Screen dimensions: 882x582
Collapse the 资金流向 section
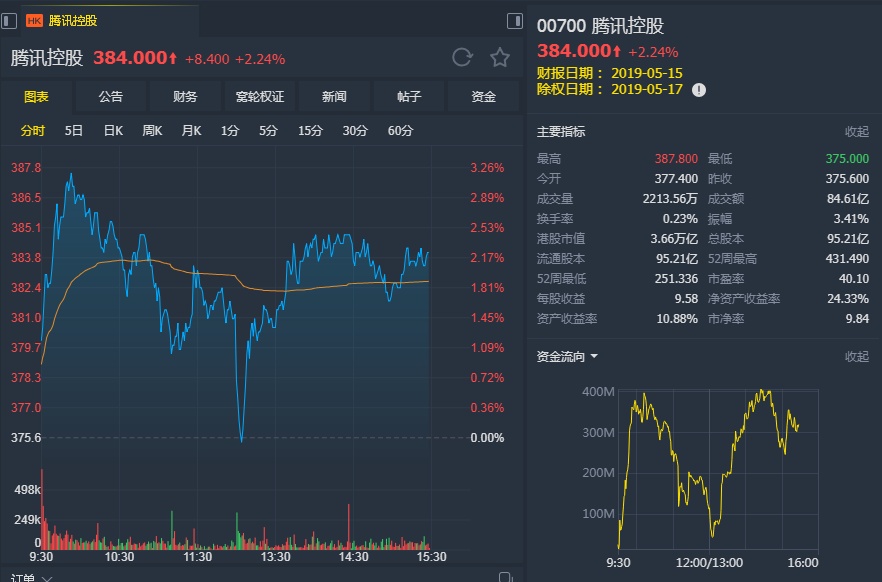(x=856, y=356)
